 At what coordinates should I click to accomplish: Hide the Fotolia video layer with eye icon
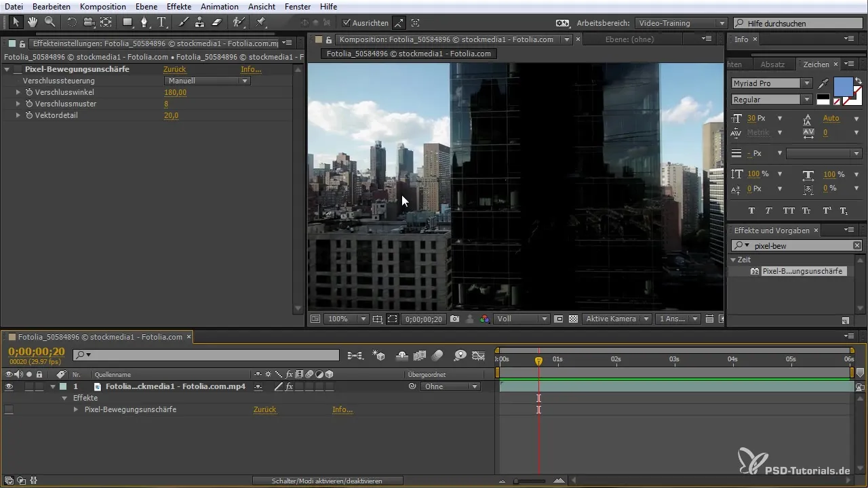(x=9, y=386)
